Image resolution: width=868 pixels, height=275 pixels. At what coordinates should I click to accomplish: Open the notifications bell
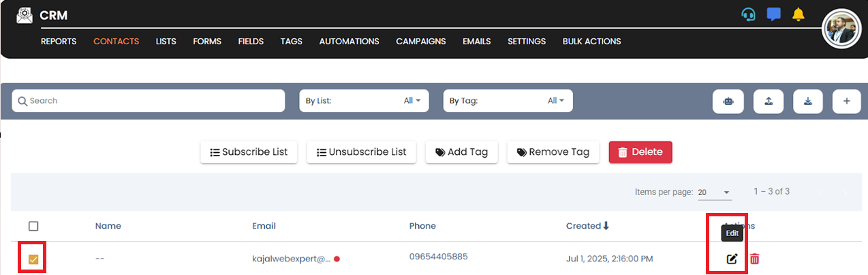[799, 15]
